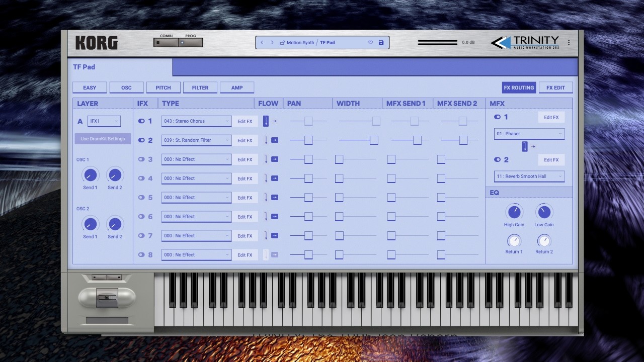The width and height of the screenshot is (644, 362).
Task: Click the OSC 1 Send 1 knob
Action: click(90, 175)
